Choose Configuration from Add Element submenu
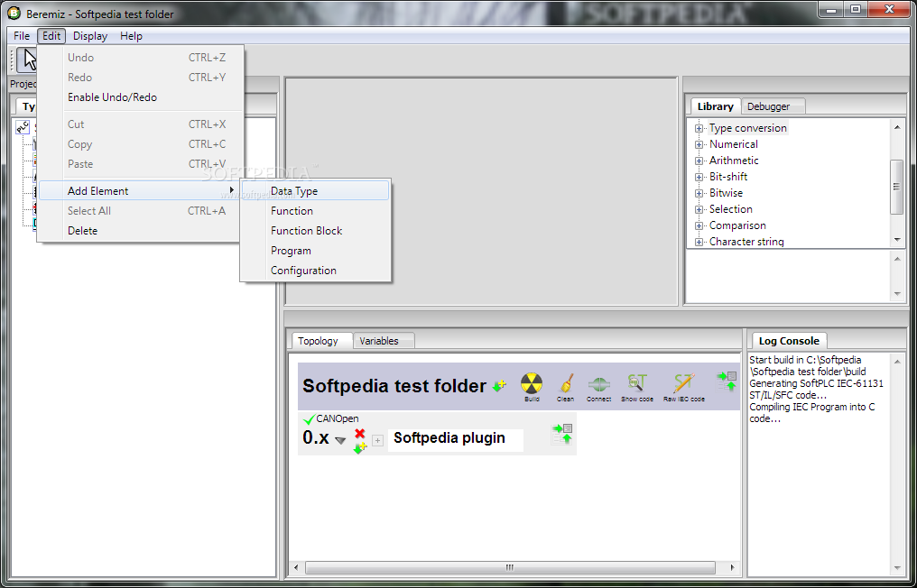Viewport: 917px width, 588px height. pyautogui.click(x=315, y=270)
